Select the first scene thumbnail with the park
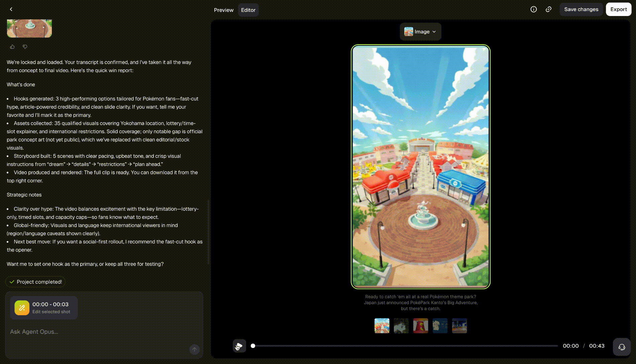 pos(382,326)
